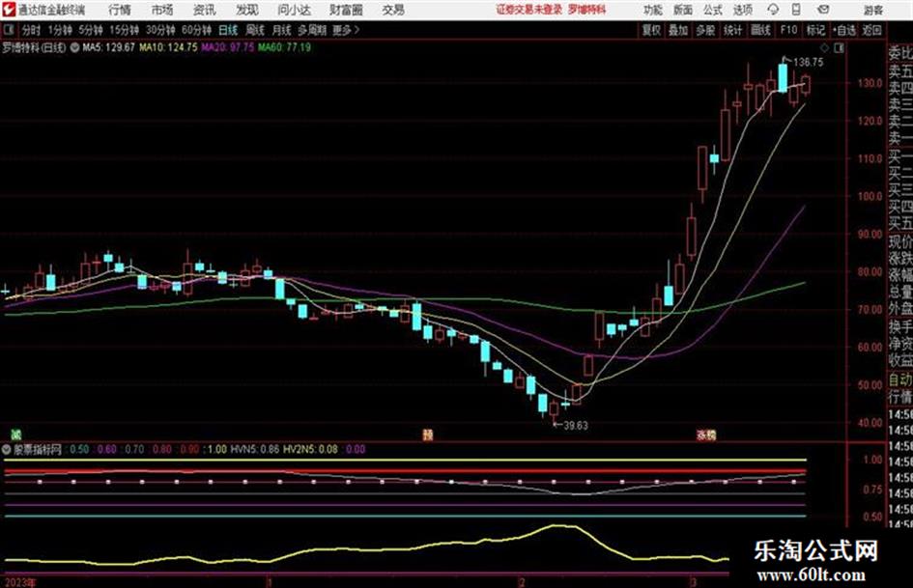This screenshot has height=588, width=913.
Task: Click the orange 预 event marker
Action: click(428, 434)
